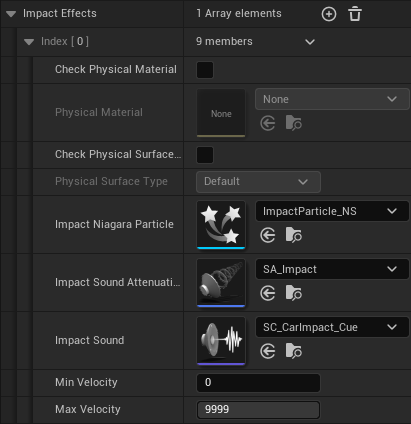The width and height of the screenshot is (411, 424).
Task: Use selected asset arrow for Physical Material
Action: point(268,124)
